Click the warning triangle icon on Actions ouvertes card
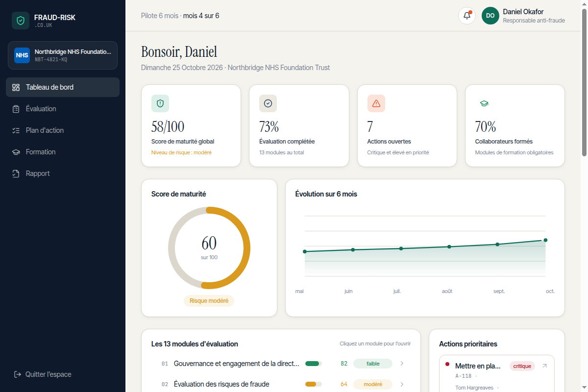Image resolution: width=588 pixels, height=392 pixels. click(x=376, y=103)
